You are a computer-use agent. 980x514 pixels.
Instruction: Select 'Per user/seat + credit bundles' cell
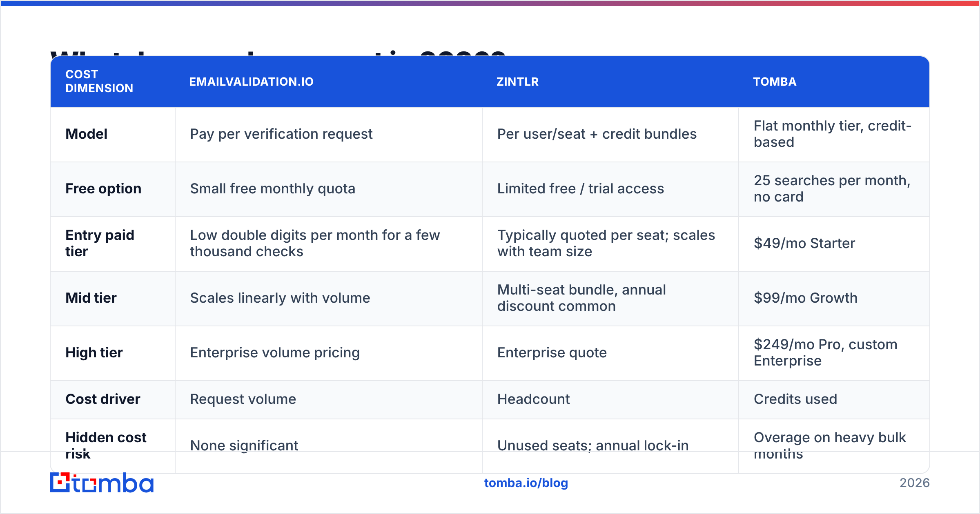610,134
